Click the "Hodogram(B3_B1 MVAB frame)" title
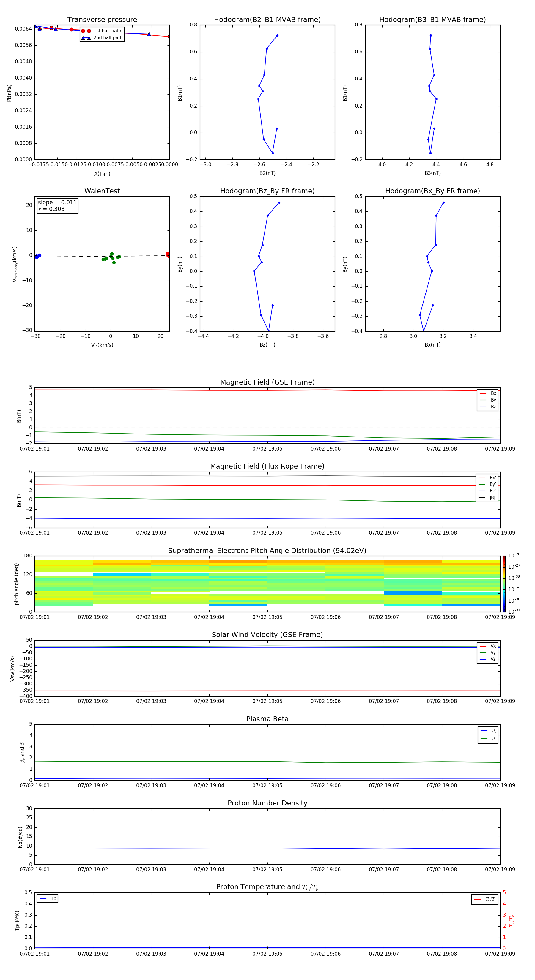The height and width of the screenshot is (980, 535). pyautogui.click(x=432, y=20)
